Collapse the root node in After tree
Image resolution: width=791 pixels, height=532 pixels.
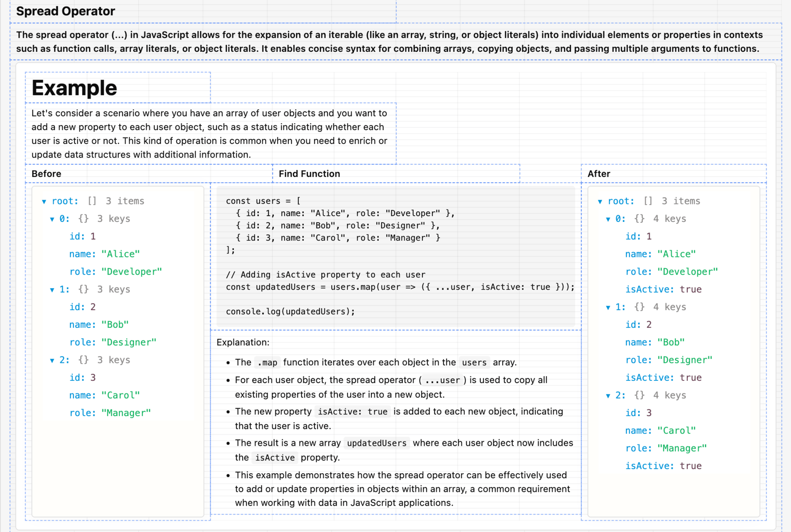[600, 202]
